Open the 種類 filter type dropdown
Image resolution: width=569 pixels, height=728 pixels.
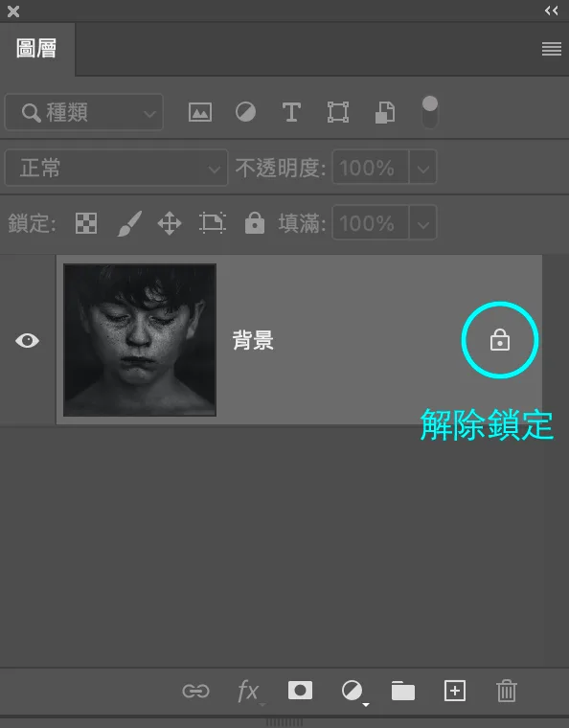tap(84, 112)
